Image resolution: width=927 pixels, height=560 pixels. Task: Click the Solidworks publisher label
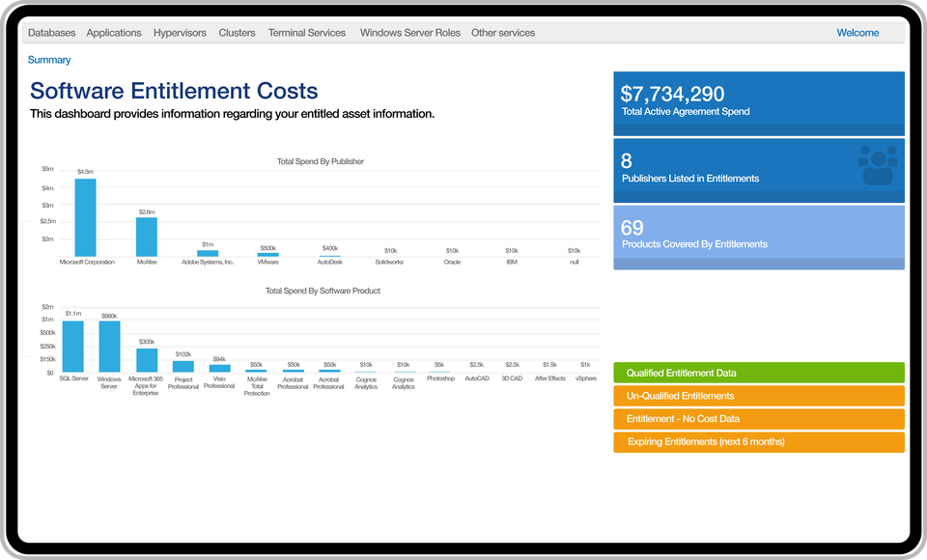pyautogui.click(x=389, y=262)
